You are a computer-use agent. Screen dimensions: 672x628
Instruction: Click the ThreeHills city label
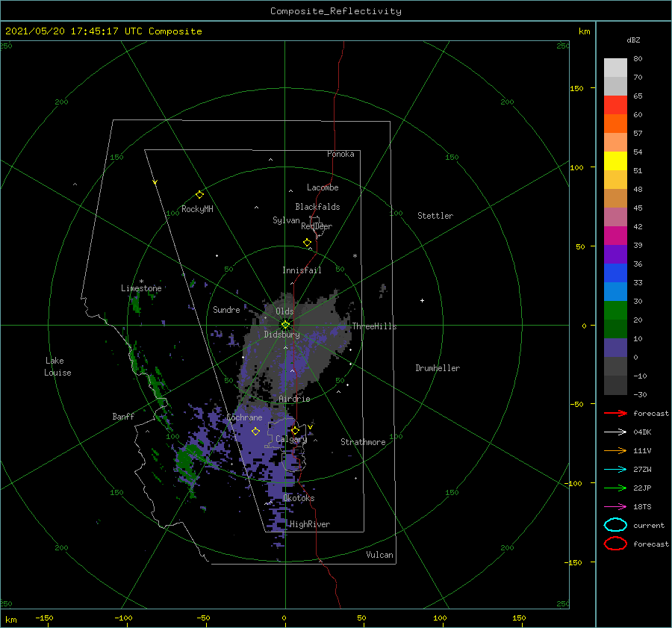(375, 326)
